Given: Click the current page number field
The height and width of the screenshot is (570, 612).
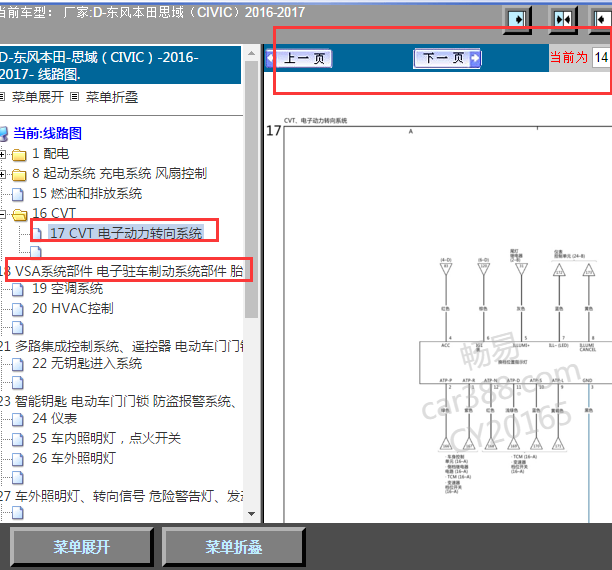Looking at the screenshot, I should pyautogui.click(x=602, y=58).
